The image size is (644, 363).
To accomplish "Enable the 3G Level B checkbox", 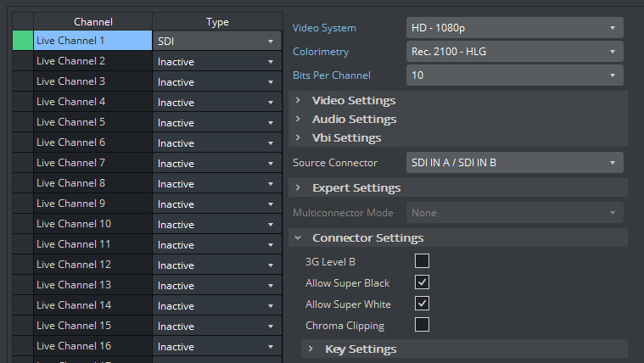I will click(422, 261).
